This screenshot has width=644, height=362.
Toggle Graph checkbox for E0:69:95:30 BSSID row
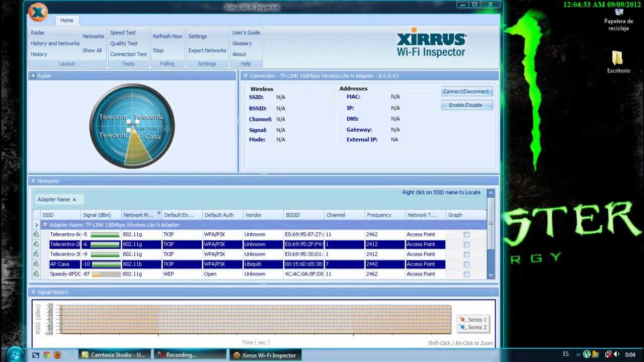466,254
